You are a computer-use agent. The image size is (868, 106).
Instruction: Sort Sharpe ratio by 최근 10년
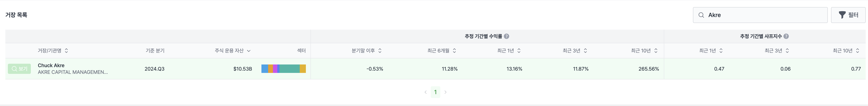857,51
